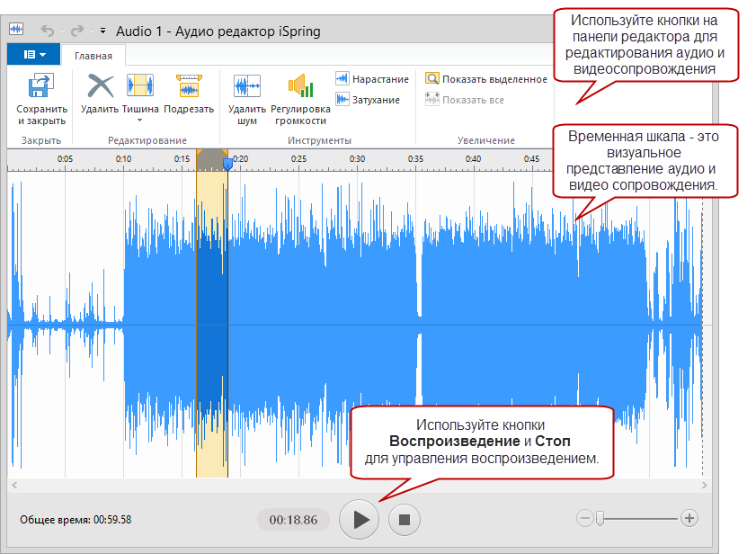The image size is (756, 554).
Task: Click the zoom slider handle
Action: coord(600,519)
